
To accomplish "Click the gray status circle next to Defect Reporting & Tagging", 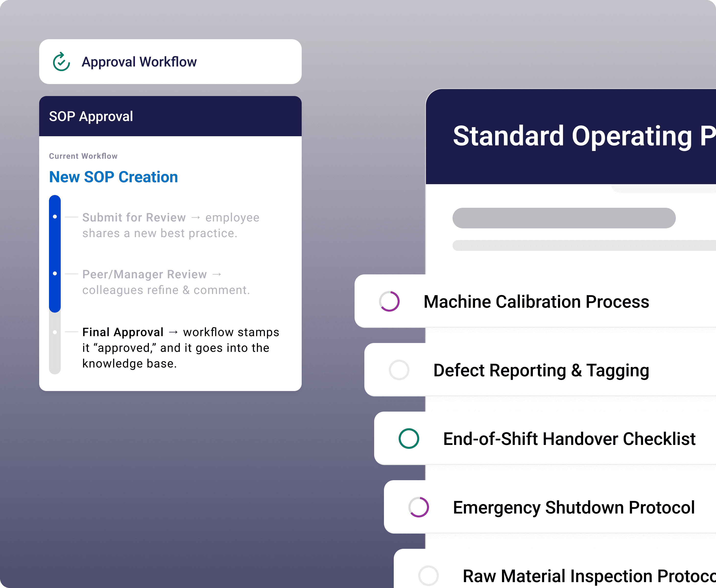I will coord(399,369).
